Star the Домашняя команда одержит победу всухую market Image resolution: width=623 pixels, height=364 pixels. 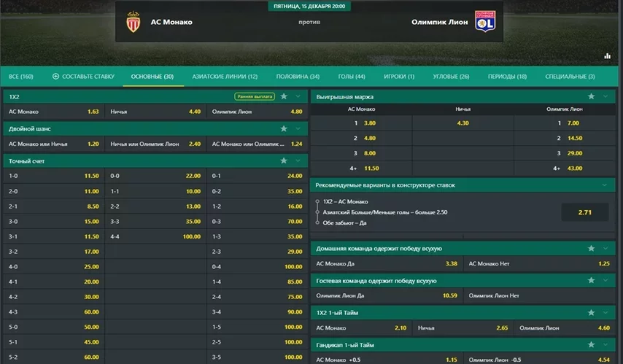591,248
